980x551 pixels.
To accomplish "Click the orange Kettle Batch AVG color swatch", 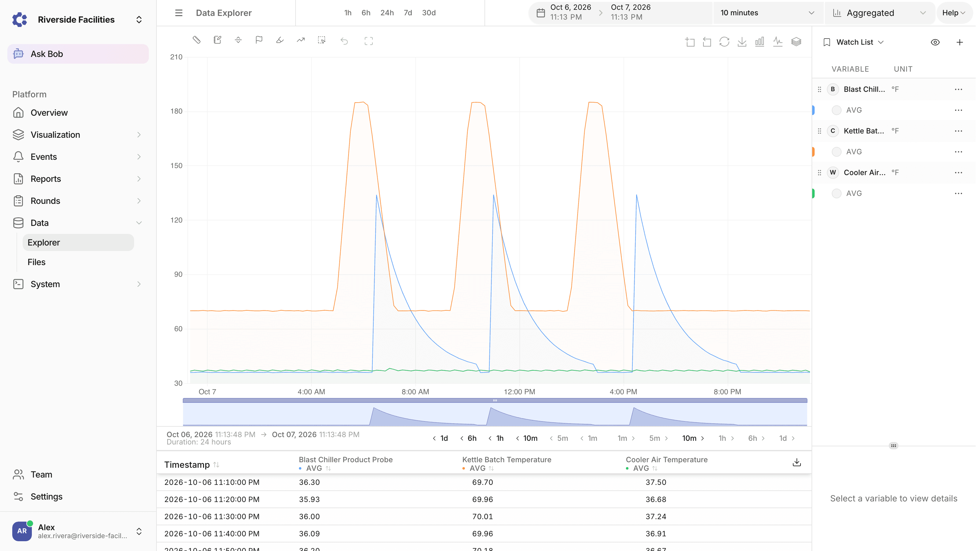I will pyautogui.click(x=814, y=152).
